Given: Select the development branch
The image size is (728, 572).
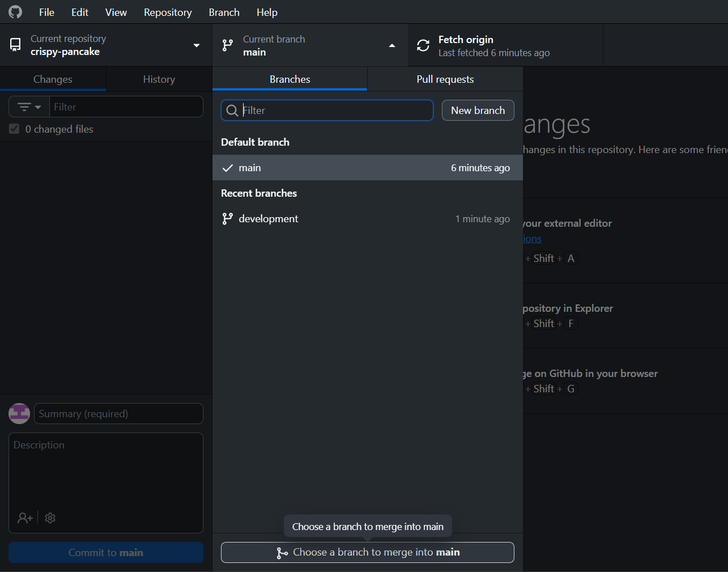Looking at the screenshot, I should click(368, 219).
